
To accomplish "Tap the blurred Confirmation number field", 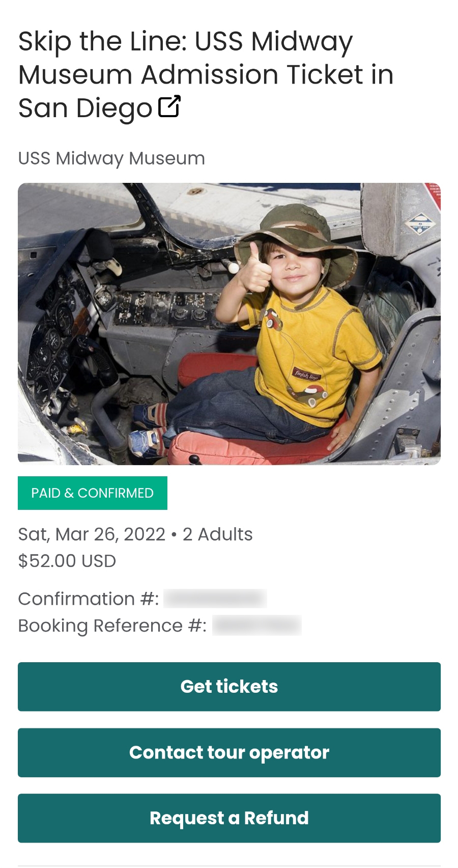I will (215, 599).
